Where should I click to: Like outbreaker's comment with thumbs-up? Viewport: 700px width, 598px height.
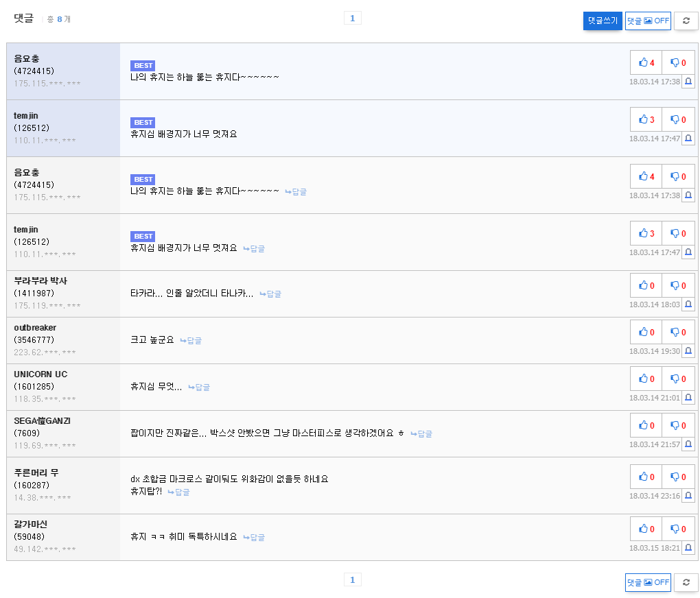click(x=646, y=332)
